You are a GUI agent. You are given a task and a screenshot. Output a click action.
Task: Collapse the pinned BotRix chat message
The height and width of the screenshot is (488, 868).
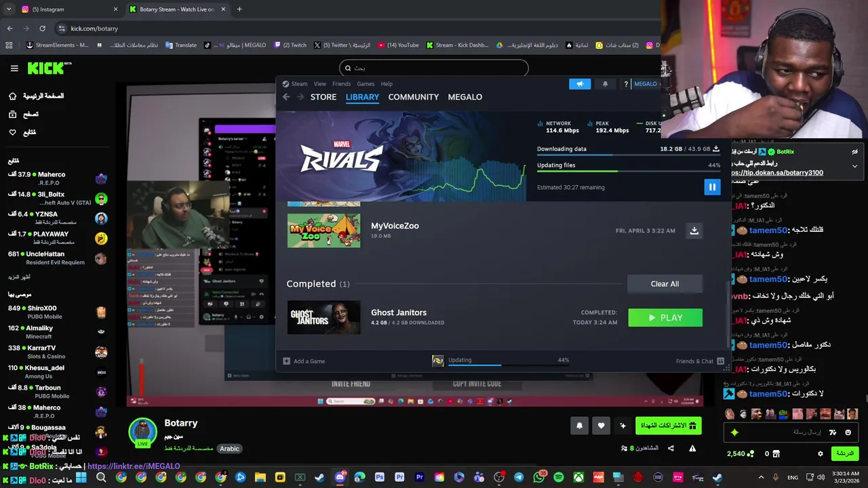click(854, 166)
